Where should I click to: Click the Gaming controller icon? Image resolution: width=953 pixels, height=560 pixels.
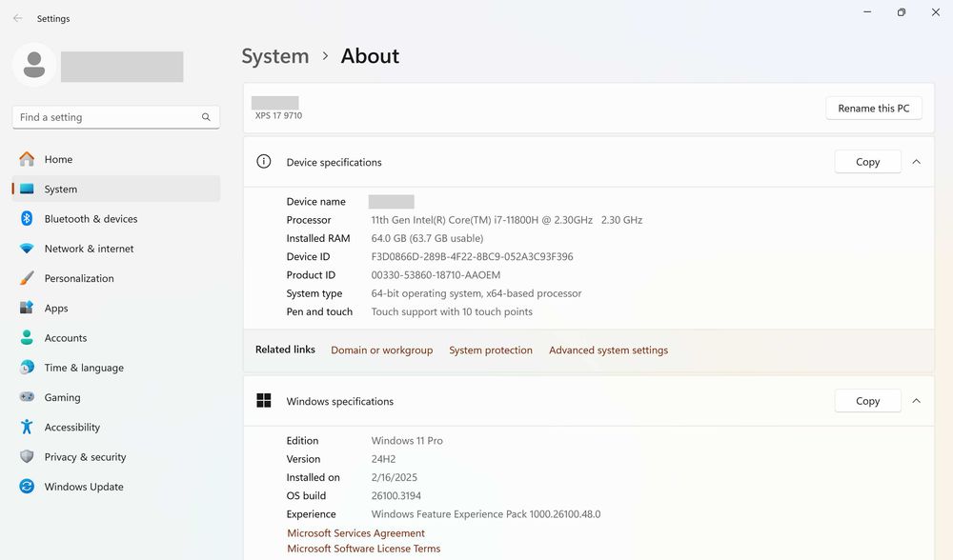(27, 397)
